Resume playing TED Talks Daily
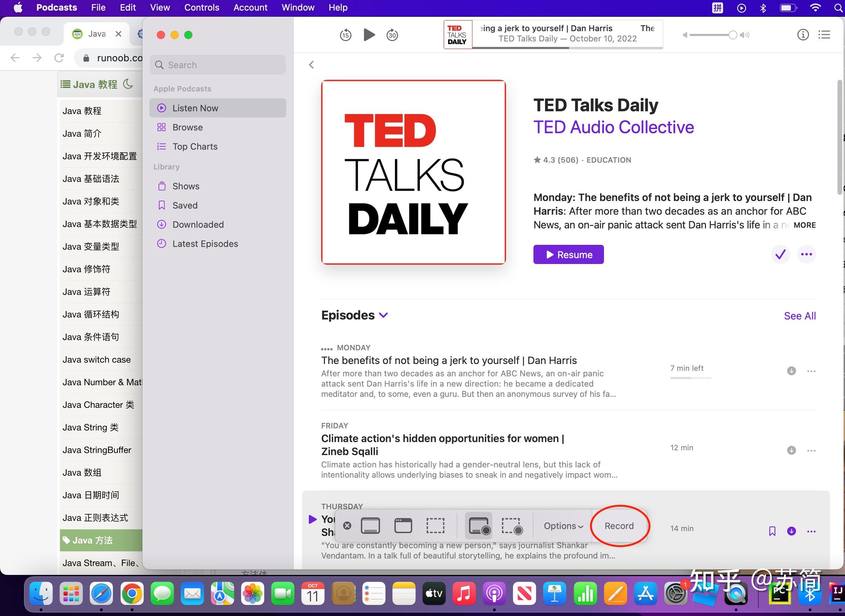The width and height of the screenshot is (845, 616). click(x=568, y=254)
